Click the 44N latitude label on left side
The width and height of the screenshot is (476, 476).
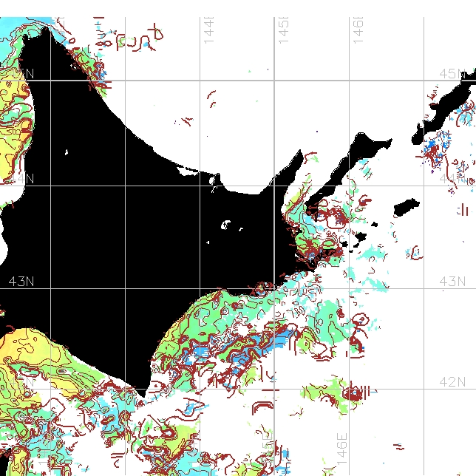(21, 179)
